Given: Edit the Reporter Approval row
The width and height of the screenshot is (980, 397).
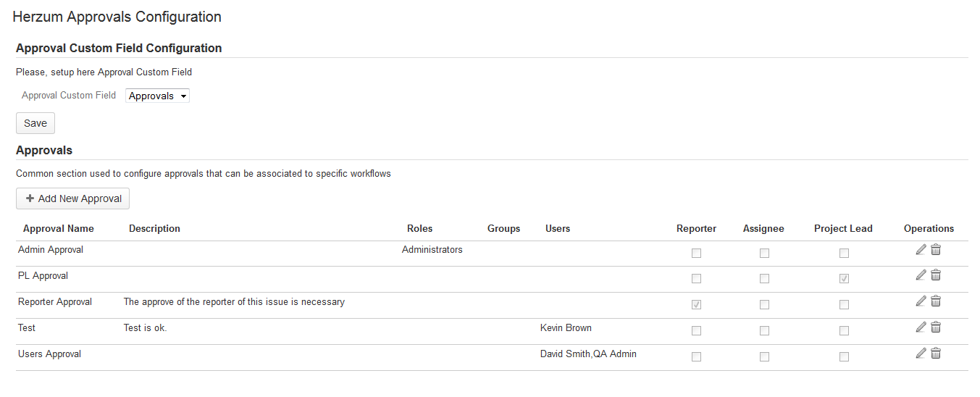Looking at the screenshot, I should pos(921,301).
